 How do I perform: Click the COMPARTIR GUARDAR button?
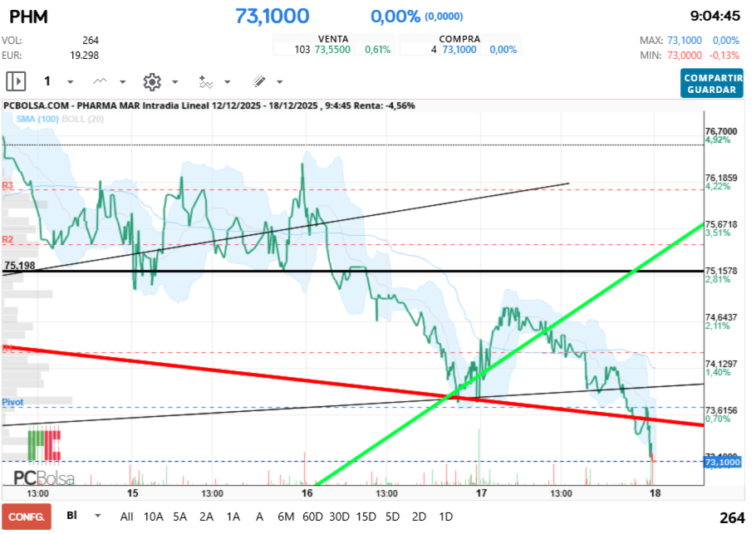(x=712, y=83)
